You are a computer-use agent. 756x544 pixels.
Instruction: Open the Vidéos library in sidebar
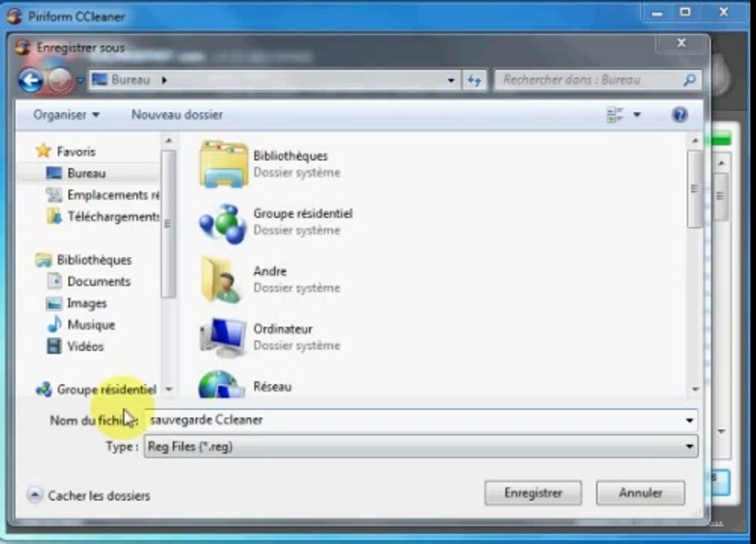click(x=85, y=347)
